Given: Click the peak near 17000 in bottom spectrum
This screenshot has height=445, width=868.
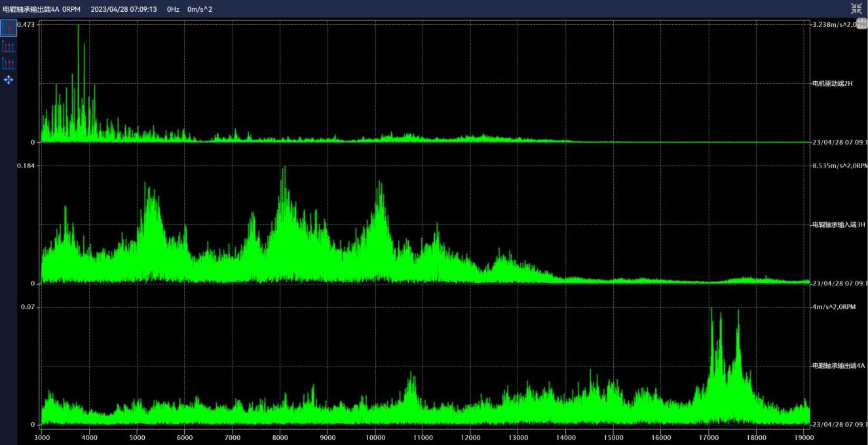Looking at the screenshot, I should [x=711, y=310].
